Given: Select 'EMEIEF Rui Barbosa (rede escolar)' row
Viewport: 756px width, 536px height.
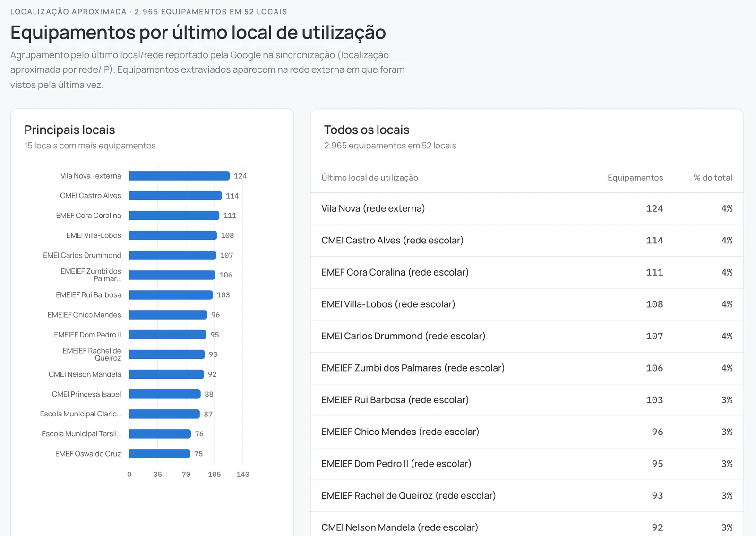Looking at the screenshot, I should point(527,400).
